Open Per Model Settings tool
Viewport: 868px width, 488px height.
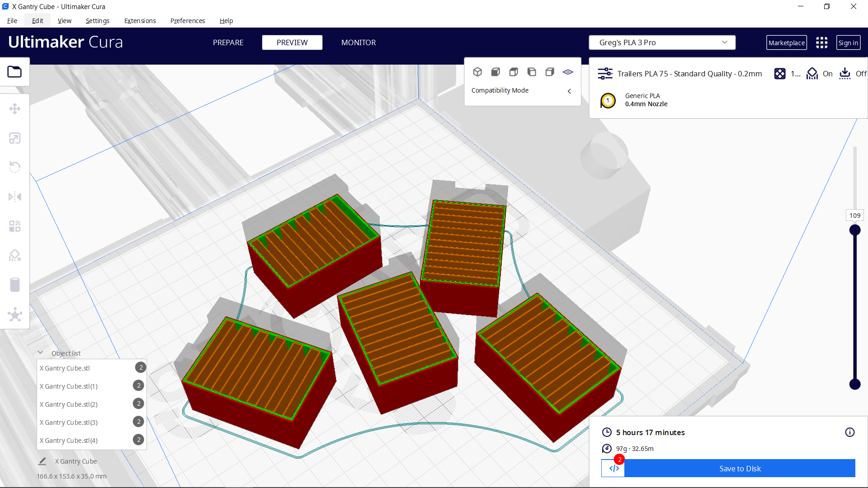[15, 226]
